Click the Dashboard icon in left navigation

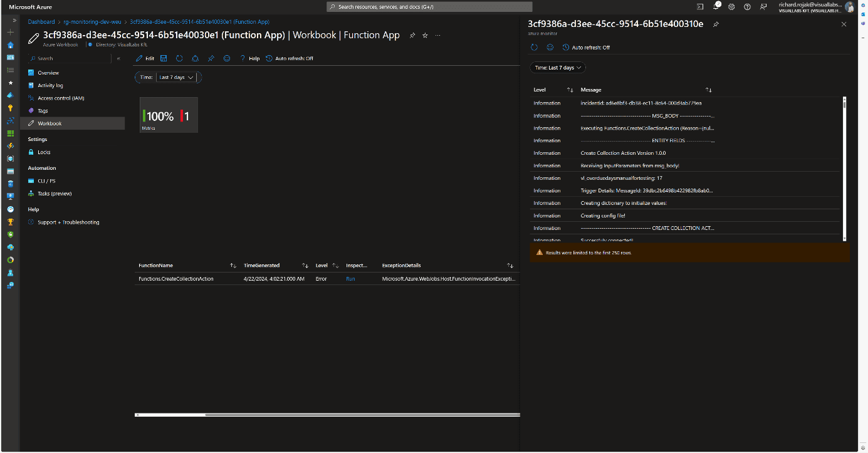(10, 57)
